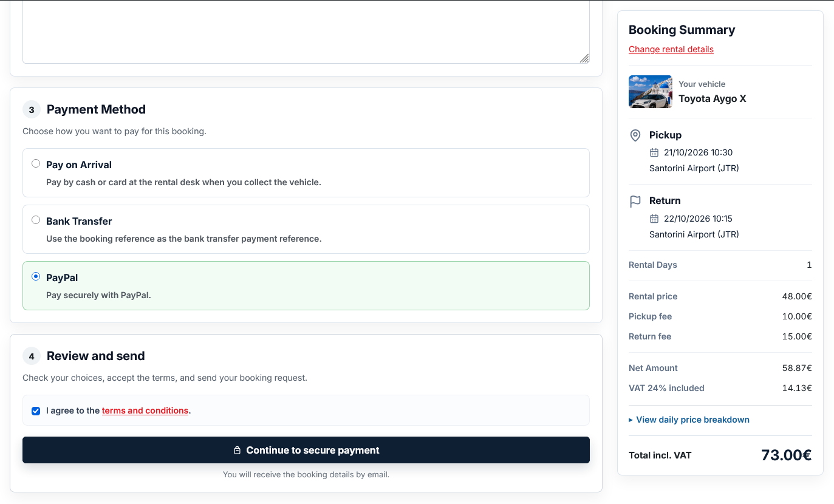Click the Net Amount value 58.87€
This screenshot has height=504, width=834.
[797, 368]
